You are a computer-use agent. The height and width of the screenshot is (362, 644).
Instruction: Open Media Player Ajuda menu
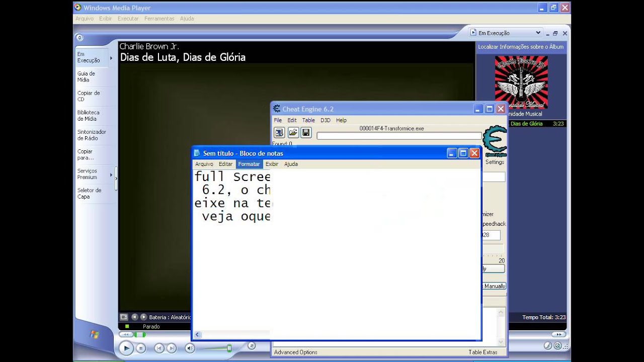point(187,19)
